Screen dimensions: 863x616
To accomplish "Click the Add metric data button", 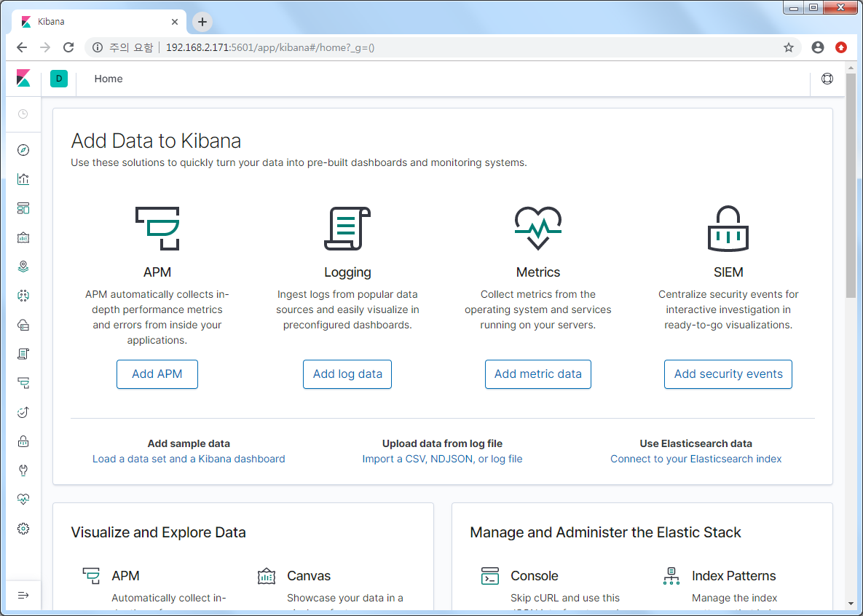I will tap(537, 374).
